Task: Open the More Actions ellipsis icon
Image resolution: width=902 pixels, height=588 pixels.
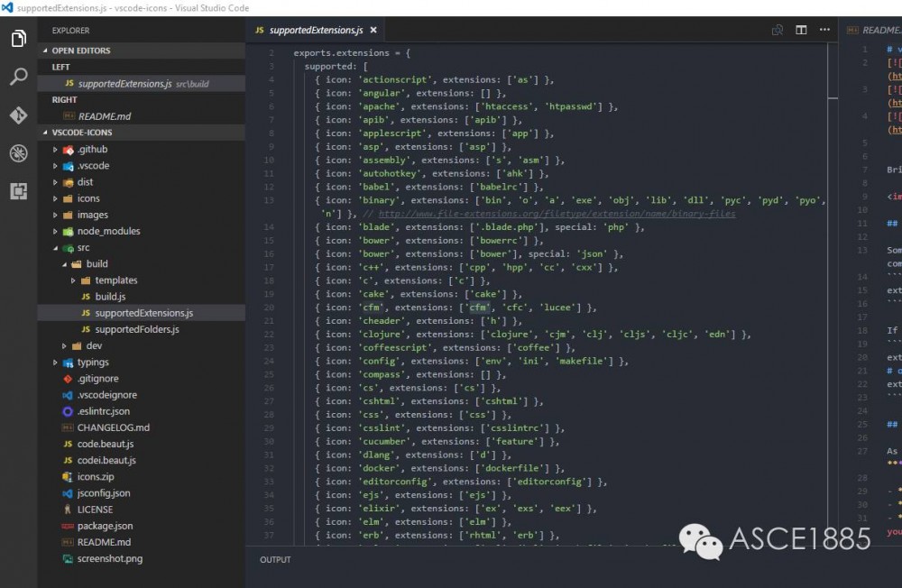Action: coord(824,30)
